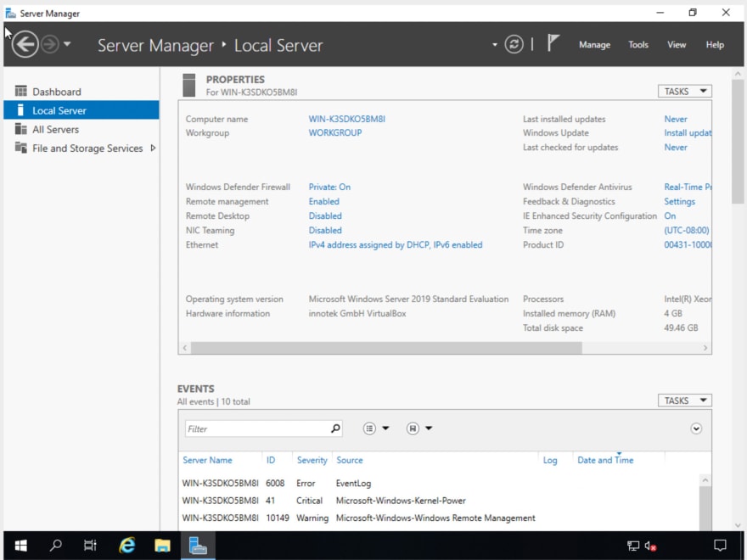The width and height of the screenshot is (747, 560).
Task: Click NIC Teaming Disabled link
Action: pos(325,230)
